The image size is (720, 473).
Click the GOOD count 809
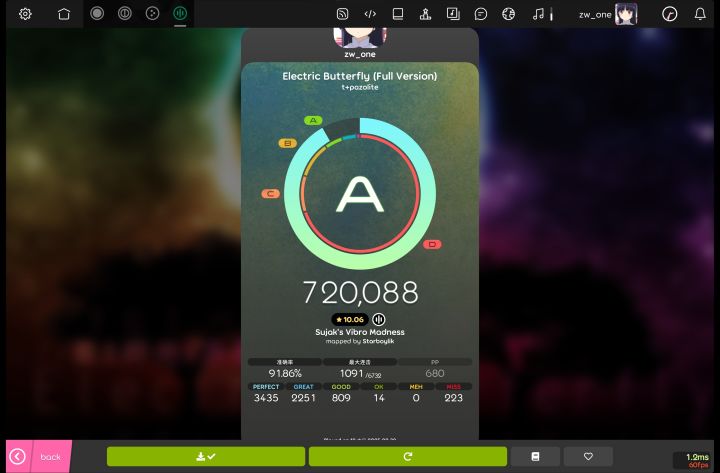point(341,398)
